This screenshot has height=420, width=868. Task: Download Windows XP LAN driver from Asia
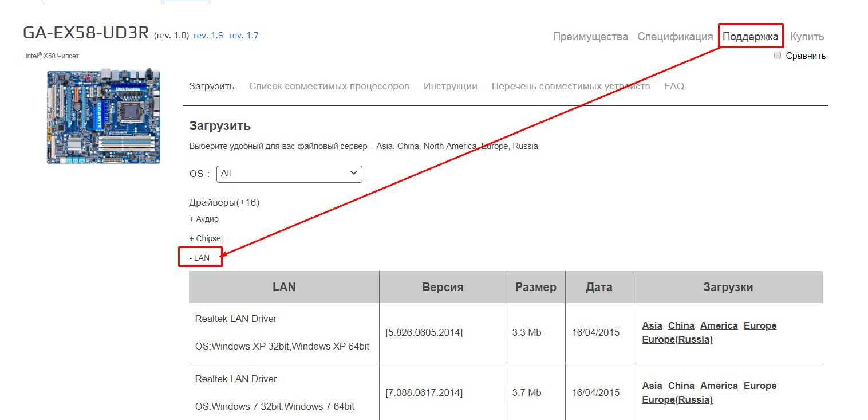click(652, 325)
